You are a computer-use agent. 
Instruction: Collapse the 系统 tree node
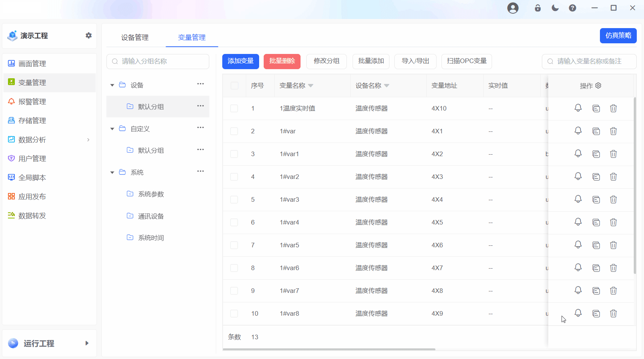[x=112, y=172]
